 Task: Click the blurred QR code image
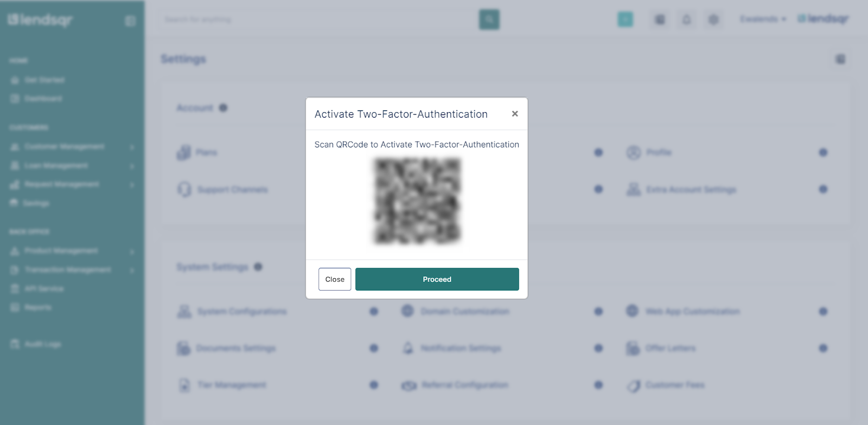[x=417, y=201]
